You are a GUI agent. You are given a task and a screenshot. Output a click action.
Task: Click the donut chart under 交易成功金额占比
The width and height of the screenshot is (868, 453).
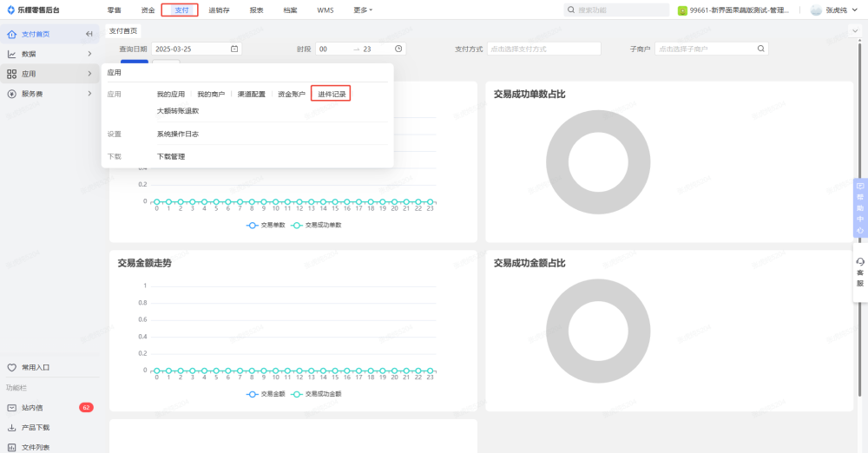598,332
